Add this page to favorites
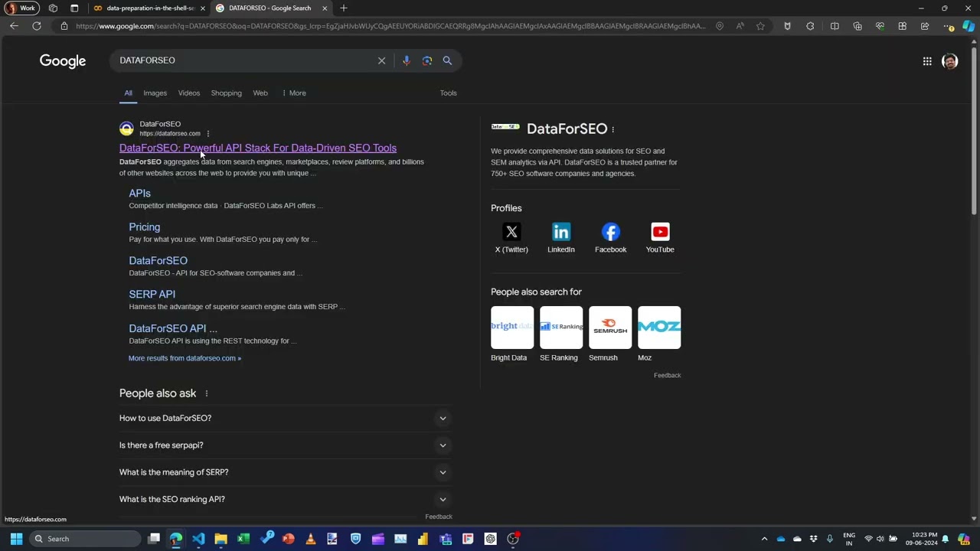Image resolution: width=980 pixels, height=551 pixels. (x=760, y=26)
